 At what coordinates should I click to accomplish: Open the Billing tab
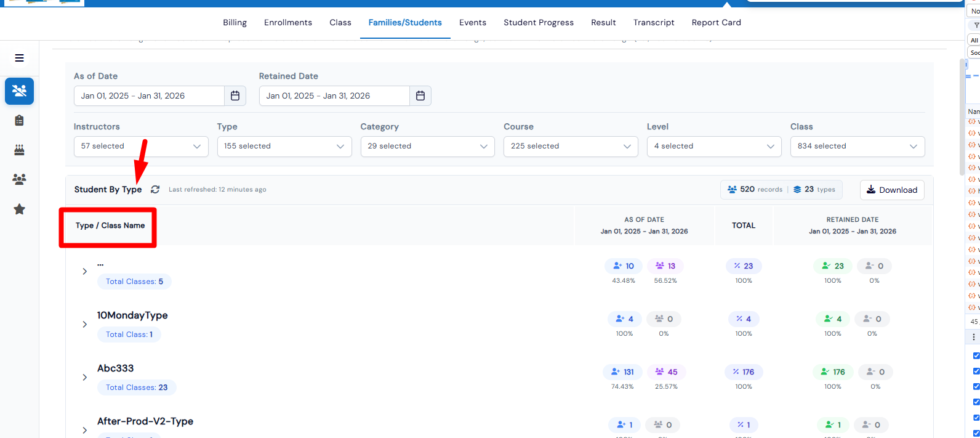point(235,23)
